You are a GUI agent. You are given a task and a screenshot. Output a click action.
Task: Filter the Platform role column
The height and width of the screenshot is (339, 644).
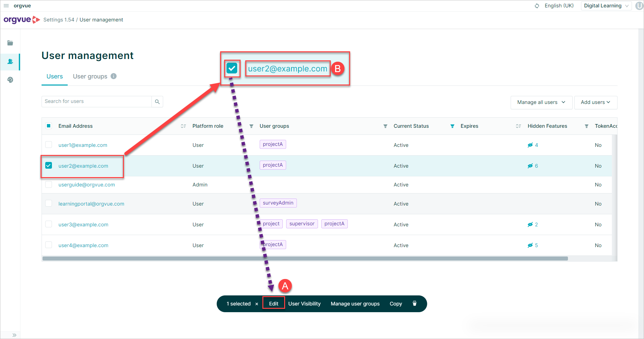tap(251, 126)
